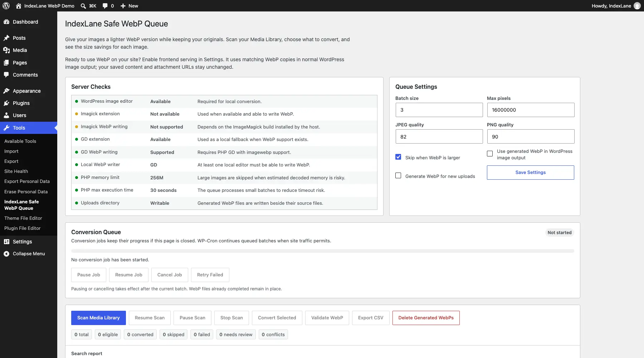Click Export CSV button

pyautogui.click(x=371, y=318)
